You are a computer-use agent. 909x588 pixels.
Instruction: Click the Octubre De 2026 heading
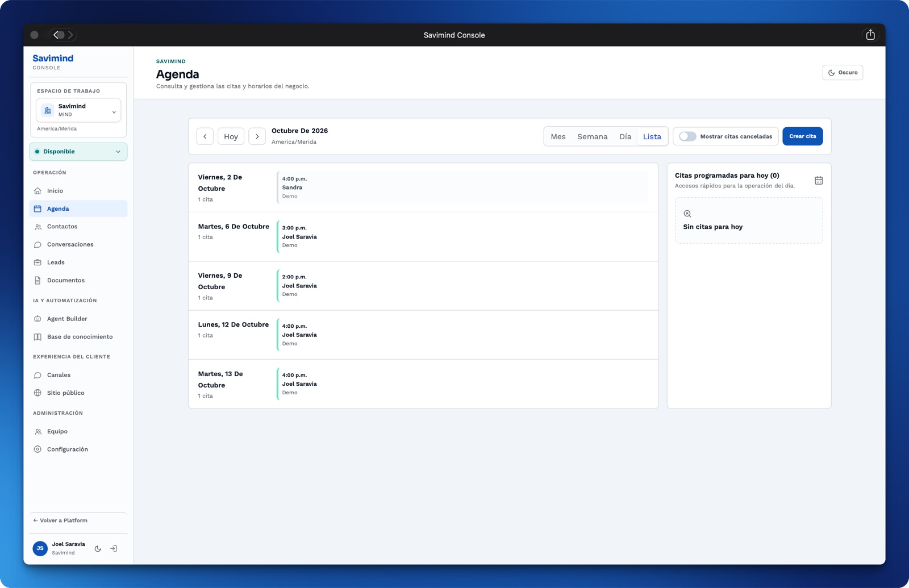(x=299, y=131)
